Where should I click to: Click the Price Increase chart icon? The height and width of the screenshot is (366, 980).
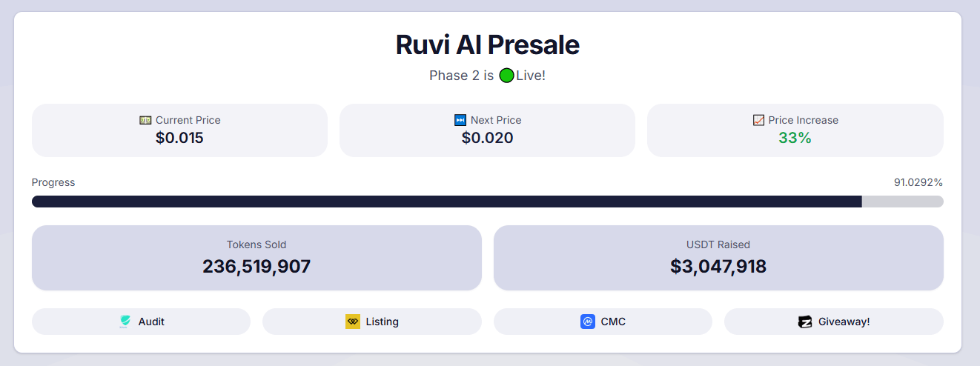(x=758, y=120)
